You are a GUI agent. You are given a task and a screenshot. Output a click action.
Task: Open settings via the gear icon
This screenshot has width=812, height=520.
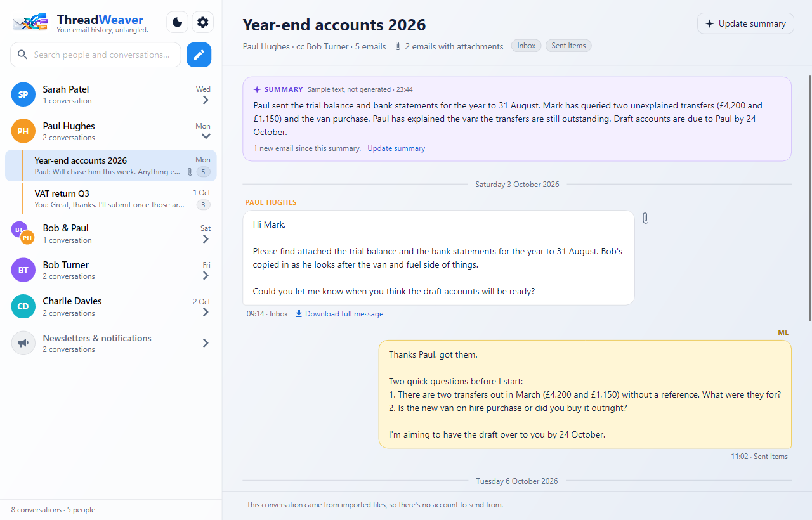coord(202,23)
